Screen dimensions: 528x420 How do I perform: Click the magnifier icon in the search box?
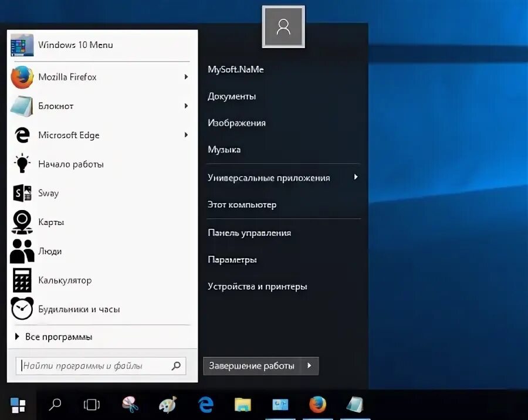click(176, 366)
